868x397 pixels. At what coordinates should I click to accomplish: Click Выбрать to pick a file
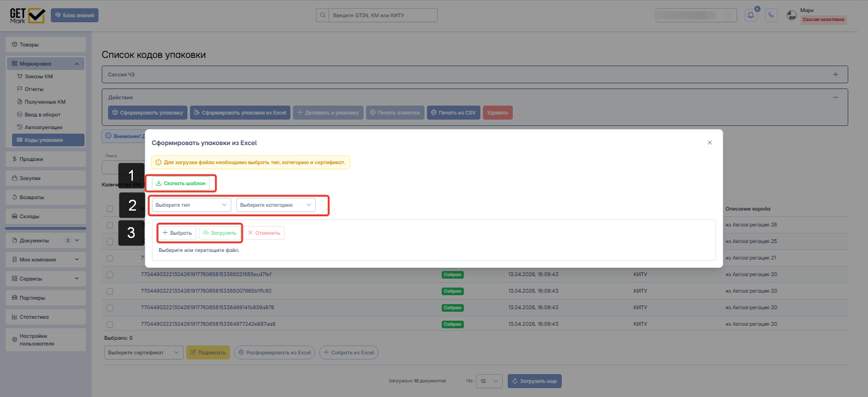(177, 233)
